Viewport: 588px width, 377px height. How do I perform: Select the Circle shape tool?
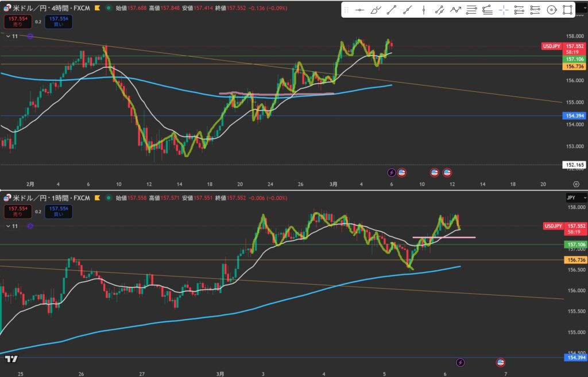(551, 10)
